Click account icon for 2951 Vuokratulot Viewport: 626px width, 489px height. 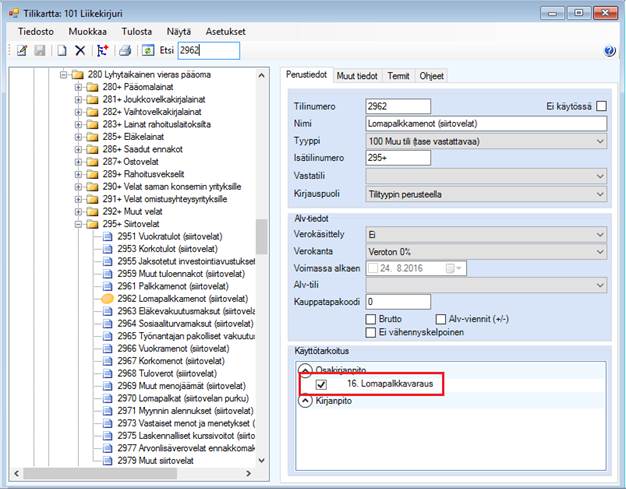[x=107, y=237]
